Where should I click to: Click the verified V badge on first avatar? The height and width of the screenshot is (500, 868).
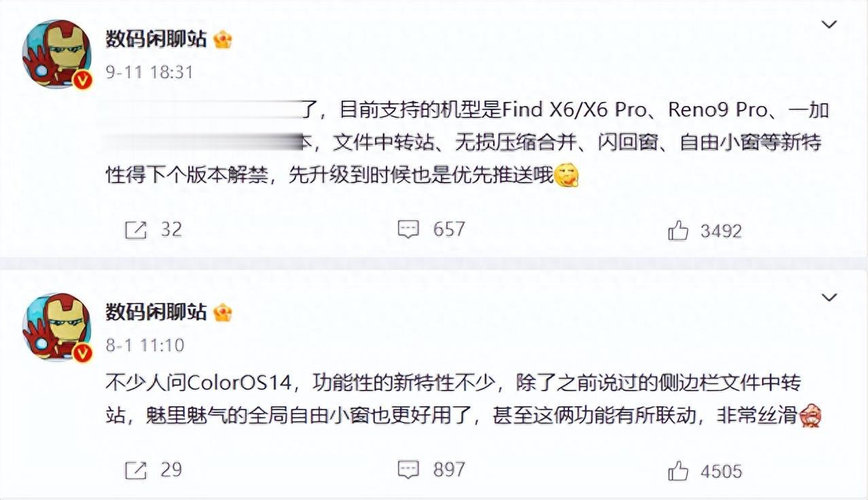(83, 79)
